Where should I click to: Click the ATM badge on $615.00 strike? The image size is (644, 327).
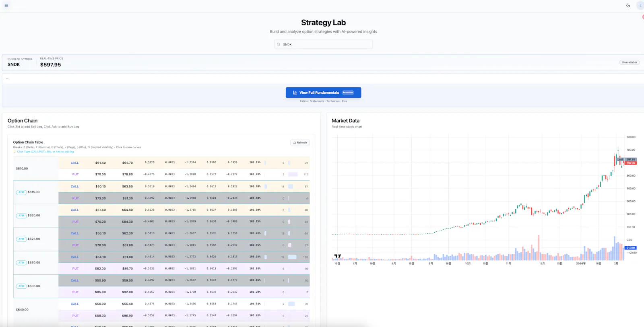click(21, 192)
